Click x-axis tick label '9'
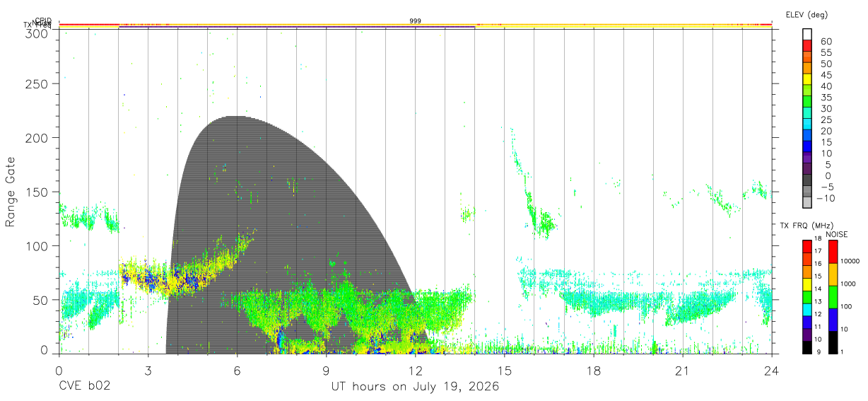Viewport: 868px width, 401px height. [x=326, y=371]
